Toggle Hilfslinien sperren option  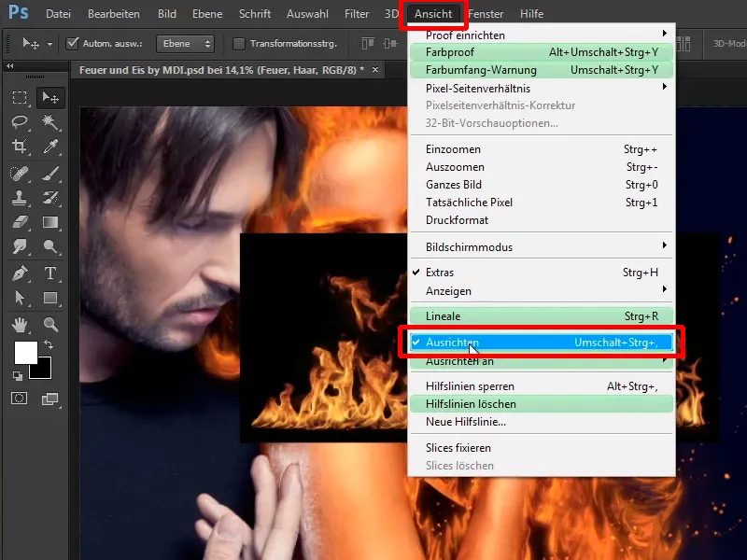(x=542, y=386)
